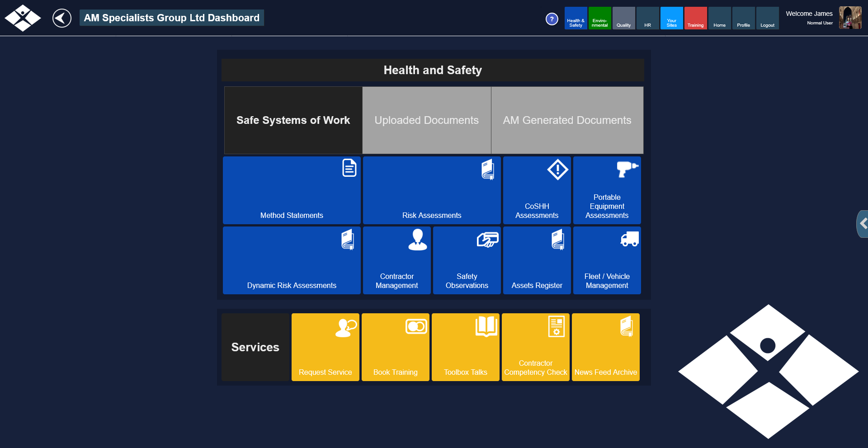
Task: Click the Book Training icon
Action: [x=416, y=326]
